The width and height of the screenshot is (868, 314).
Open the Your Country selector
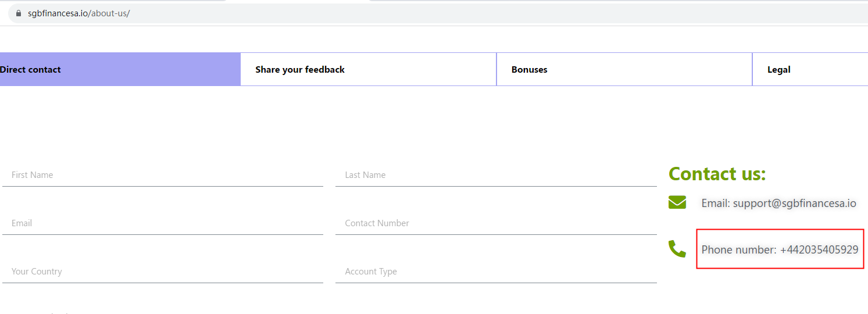(x=163, y=272)
